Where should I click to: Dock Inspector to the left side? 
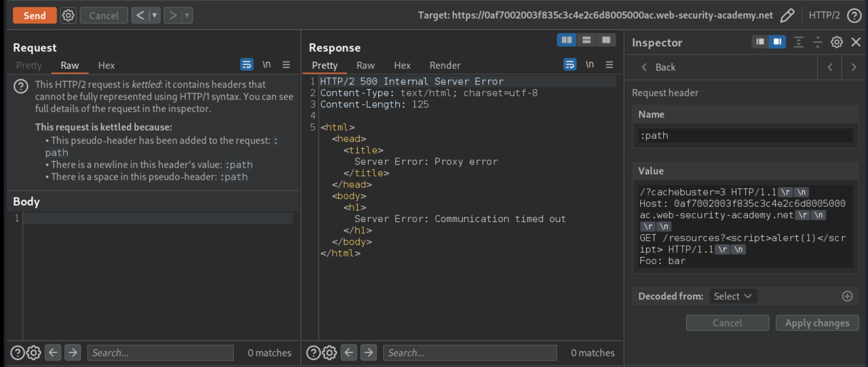pyautogui.click(x=760, y=42)
